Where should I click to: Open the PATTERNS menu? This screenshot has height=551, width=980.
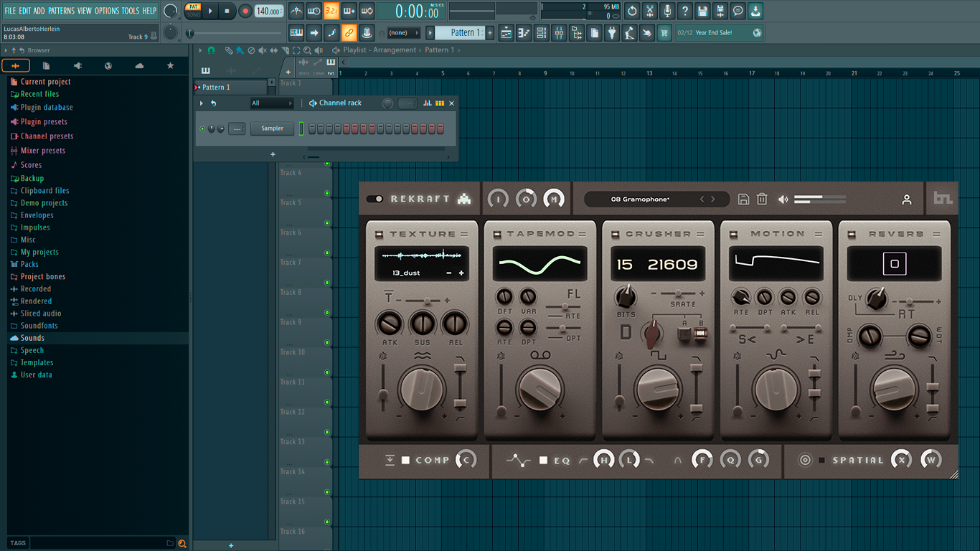pyautogui.click(x=61, y=11)
